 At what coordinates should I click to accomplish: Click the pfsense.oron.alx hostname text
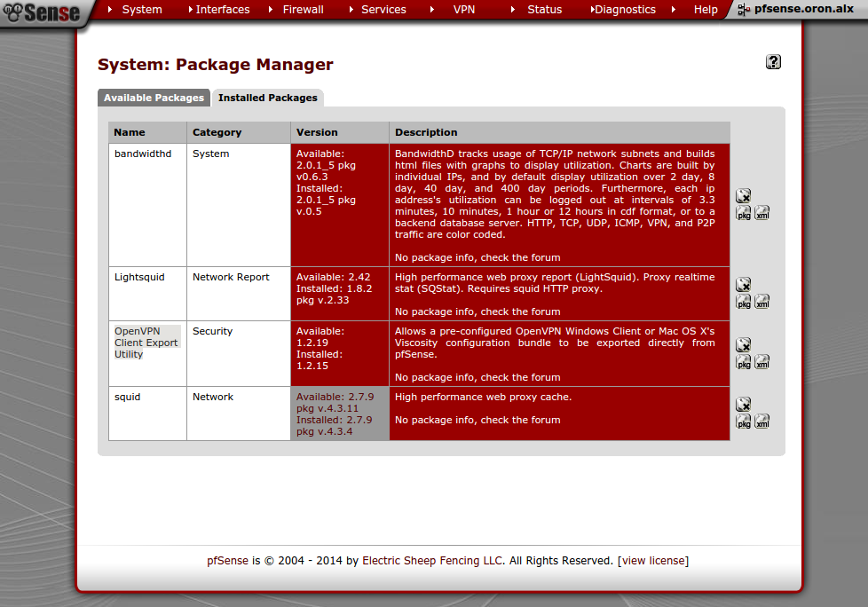pyautogui.click(x=804, y=9)
